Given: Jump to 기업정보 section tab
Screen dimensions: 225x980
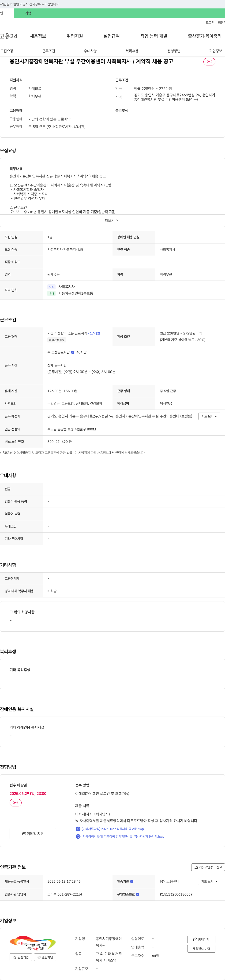Looking at the screenshot, I should click(x=215, y=51).
